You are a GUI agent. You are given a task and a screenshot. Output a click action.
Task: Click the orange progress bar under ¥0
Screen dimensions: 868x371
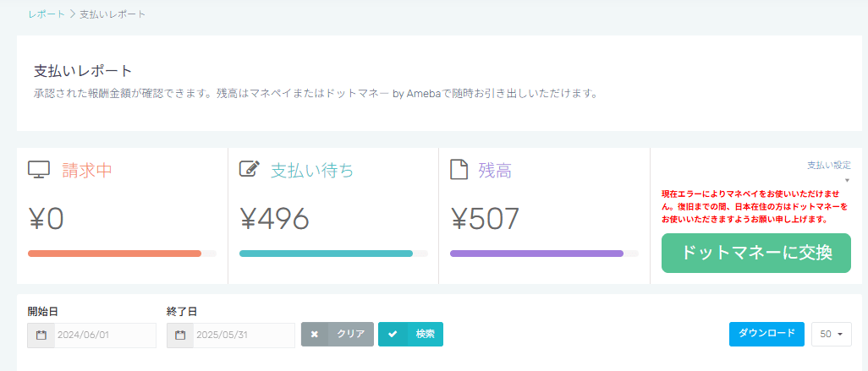coord(115,253)
